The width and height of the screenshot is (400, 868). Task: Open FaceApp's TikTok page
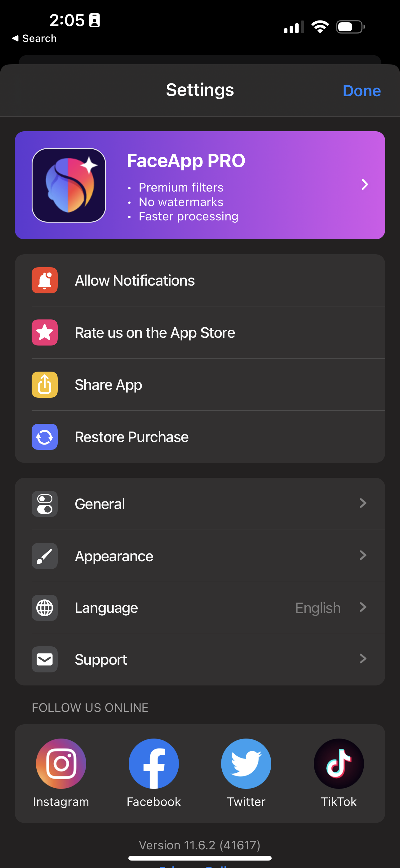pyautogui.click(x=339, y=764)
